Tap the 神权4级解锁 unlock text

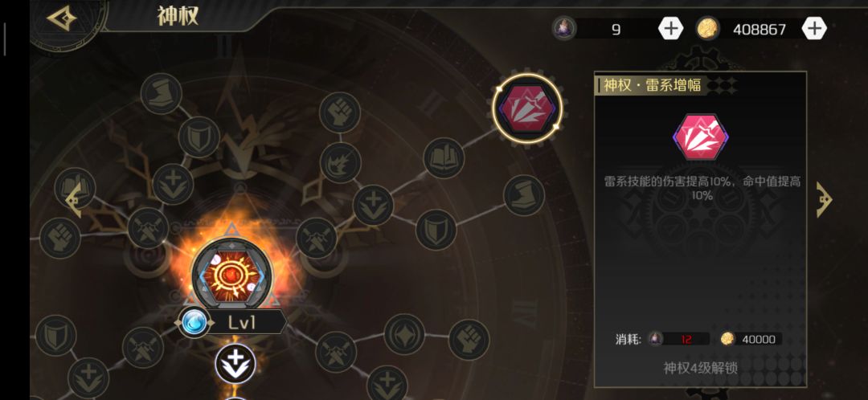click(x=700, y=368)
